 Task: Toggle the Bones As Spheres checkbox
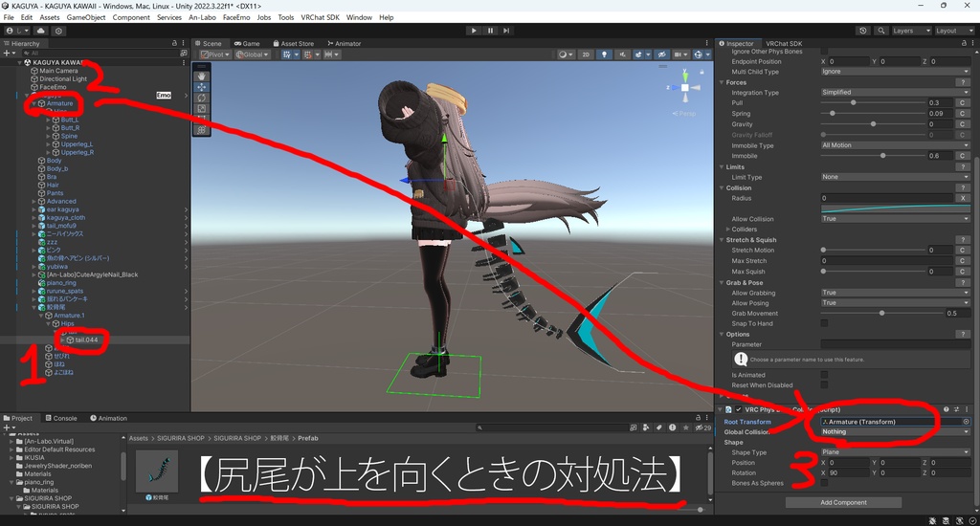[824, 482]
